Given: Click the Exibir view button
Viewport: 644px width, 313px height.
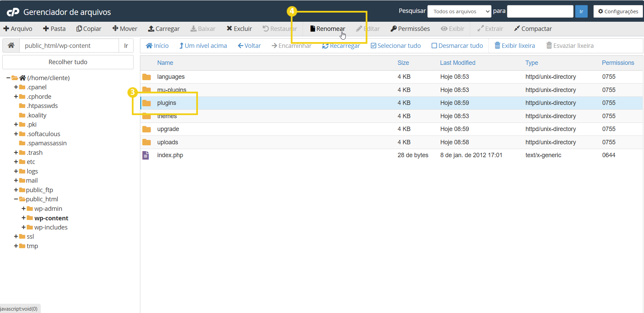Looking at the screenshot, I should (x=452, y=29).
